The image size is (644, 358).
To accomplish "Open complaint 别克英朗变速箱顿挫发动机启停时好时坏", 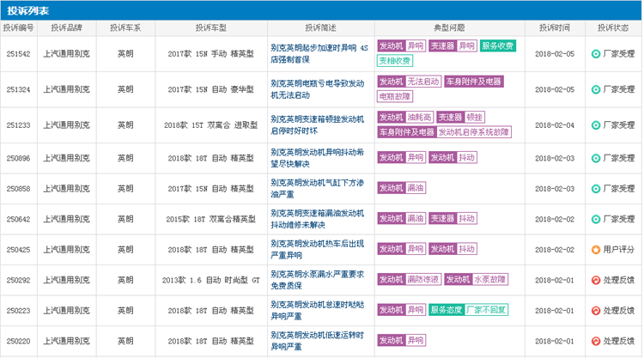I will pos(317,125).
